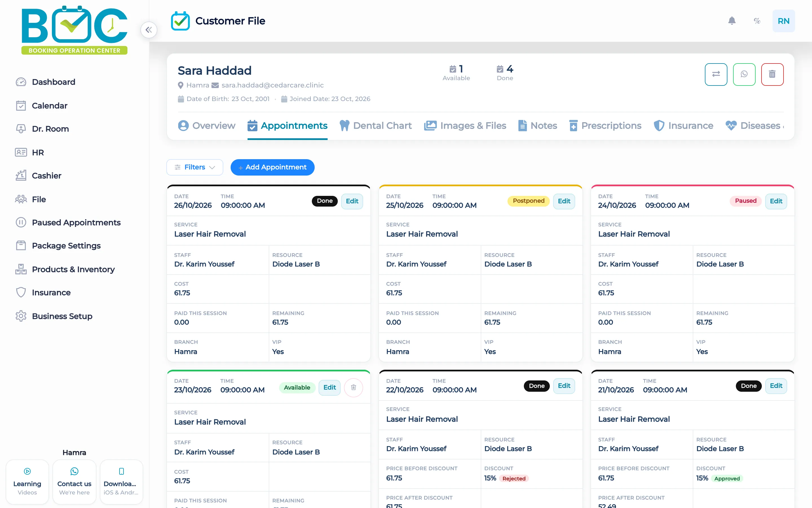Open Insurance in the sidebar

43,292
